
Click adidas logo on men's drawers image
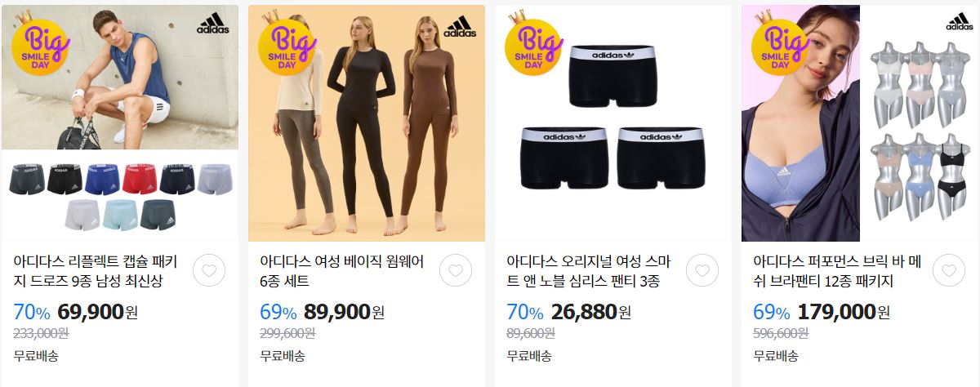coord(213,24)
